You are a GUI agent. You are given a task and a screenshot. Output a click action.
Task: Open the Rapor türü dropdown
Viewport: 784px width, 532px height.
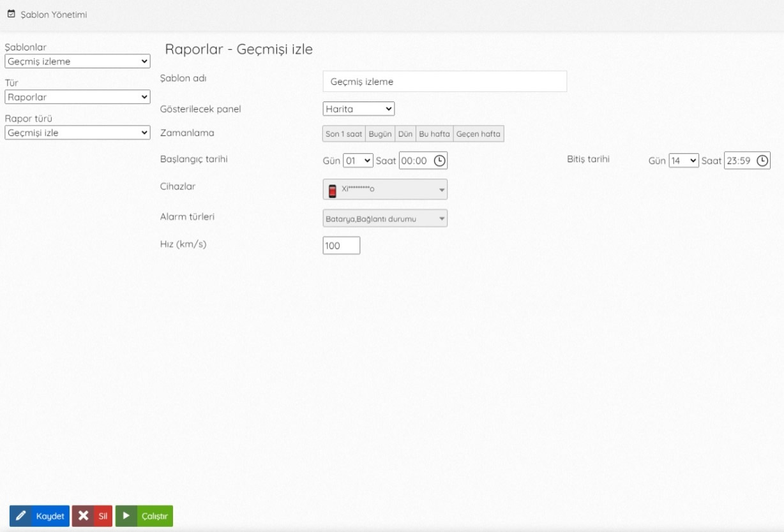click(x=77, y=133)
